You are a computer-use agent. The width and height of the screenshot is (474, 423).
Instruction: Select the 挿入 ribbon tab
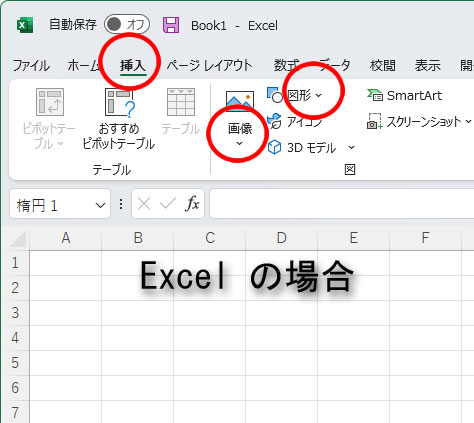pyautogui.click(x=133, y=65)
